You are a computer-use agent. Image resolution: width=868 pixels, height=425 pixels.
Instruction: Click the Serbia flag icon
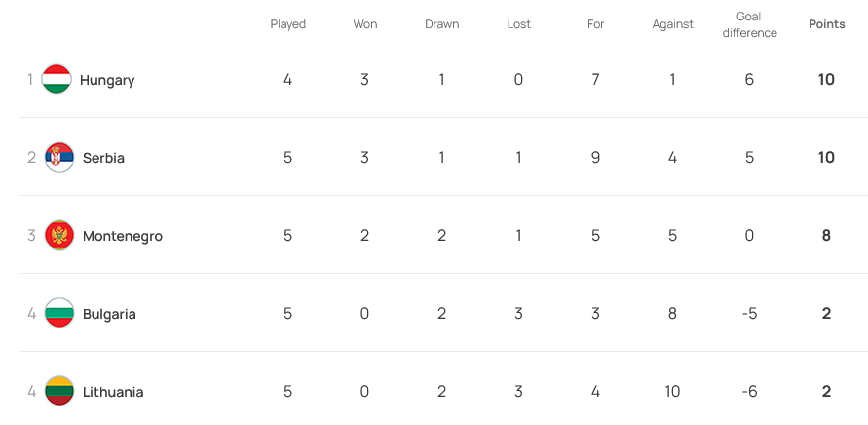pos(59,157)
